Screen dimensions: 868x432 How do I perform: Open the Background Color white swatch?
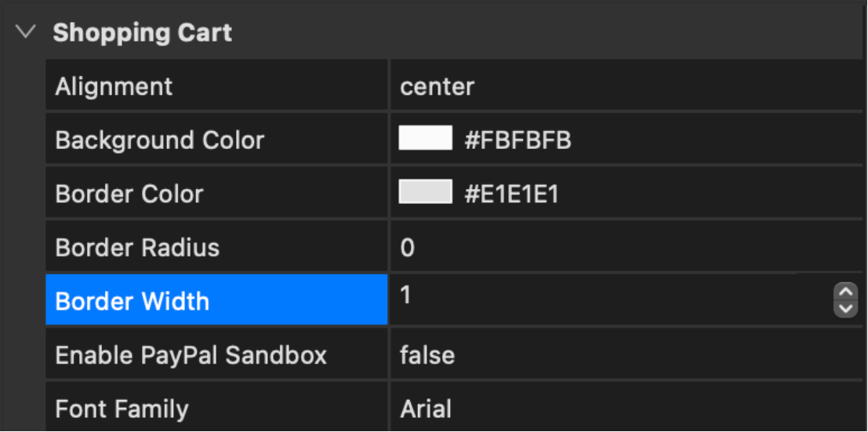click(x=425, y=139)
